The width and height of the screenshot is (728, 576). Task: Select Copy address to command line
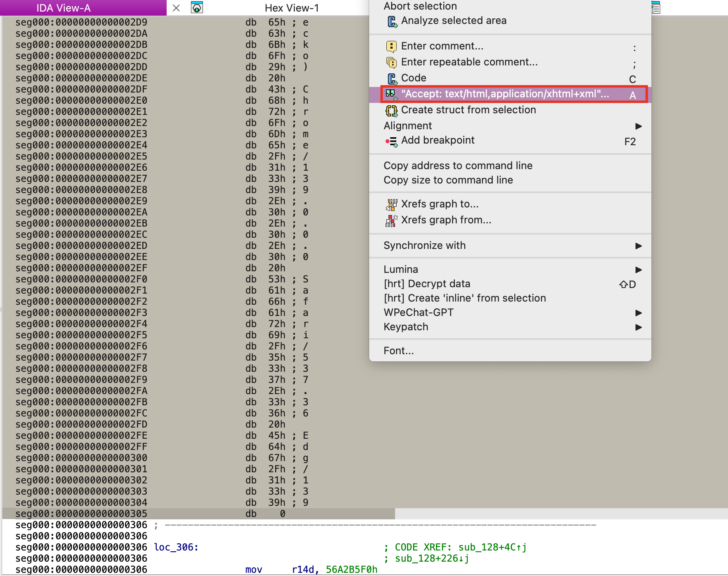pos(458,166)
